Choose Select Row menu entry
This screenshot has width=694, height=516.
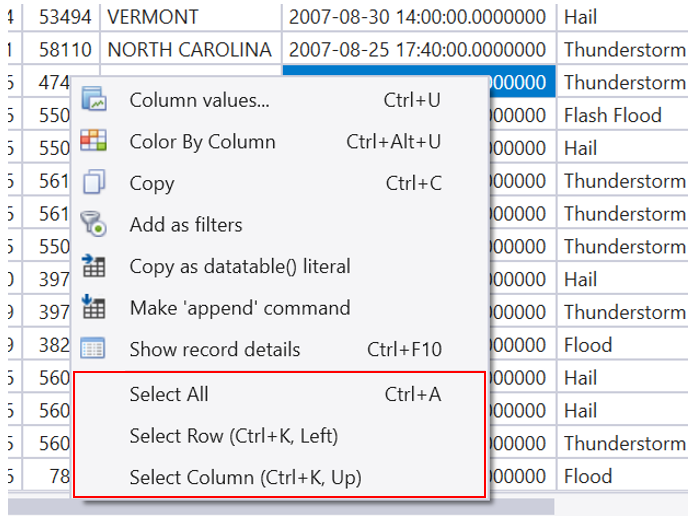(x=233, y=436)
